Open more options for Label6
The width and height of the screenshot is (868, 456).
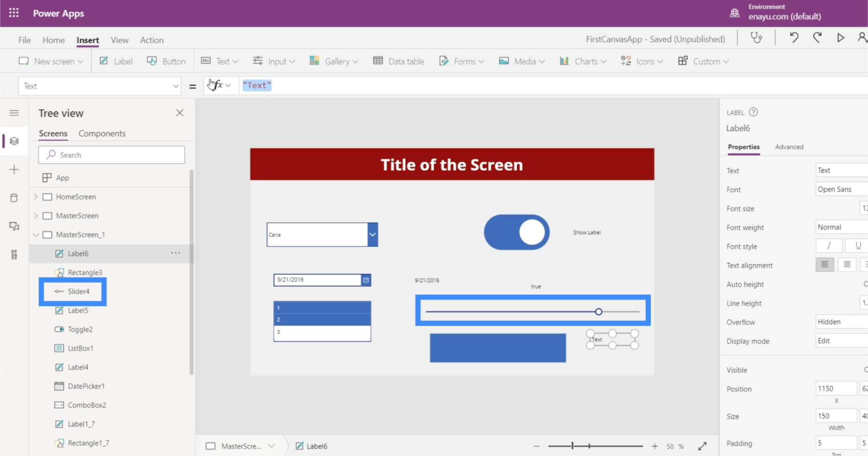[x=176, y=253]
